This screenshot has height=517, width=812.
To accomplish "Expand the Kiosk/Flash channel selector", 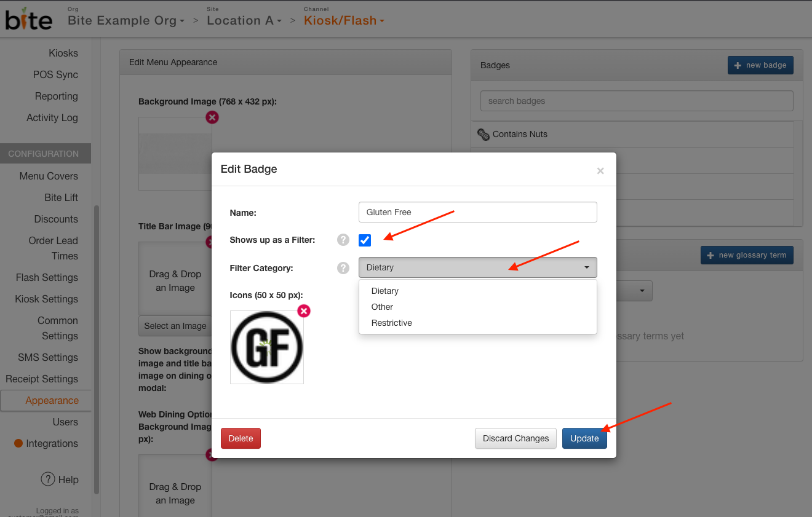I will 344,20.
